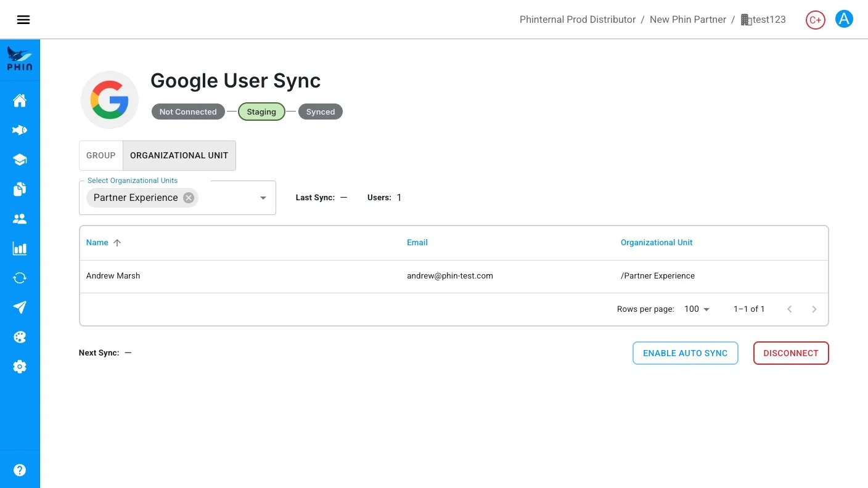868x488 pixels.
Task: Switch to Group tab
Action: 101,155
